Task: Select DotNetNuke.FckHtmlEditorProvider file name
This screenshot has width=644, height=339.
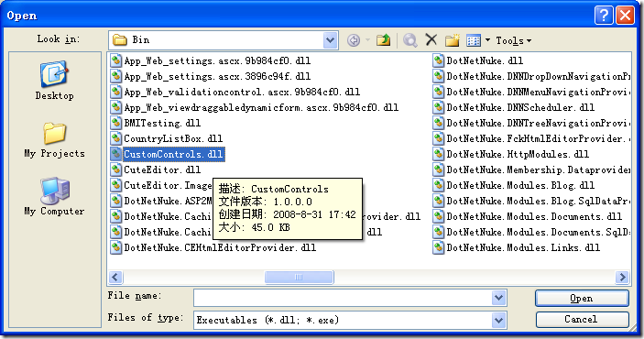Action: click(x=539, y=139)
